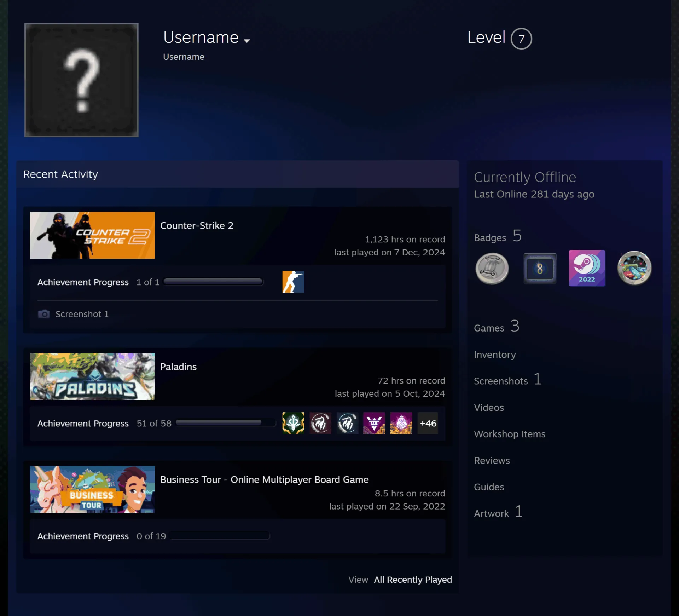The height and width of the screenshot is (616, 679).
Task: Click the first Paladins achievement icon
Action: coord(293,423)
